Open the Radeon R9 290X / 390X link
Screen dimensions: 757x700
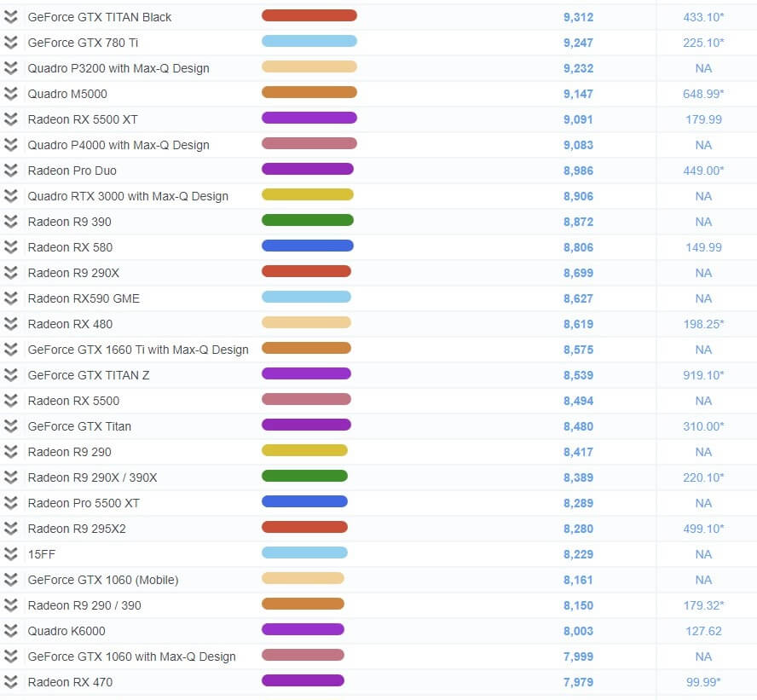pyautogui.click(x=92, y=478)
